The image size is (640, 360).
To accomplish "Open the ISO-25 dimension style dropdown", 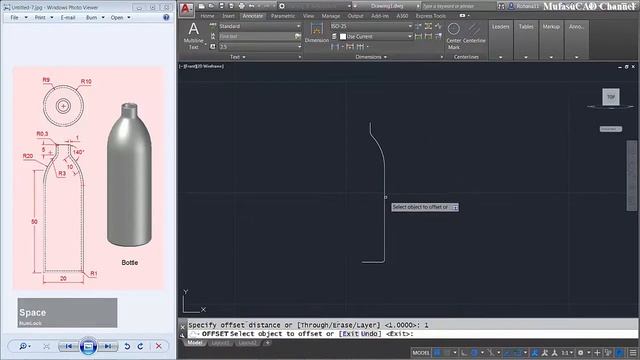I will pos(371,26).
